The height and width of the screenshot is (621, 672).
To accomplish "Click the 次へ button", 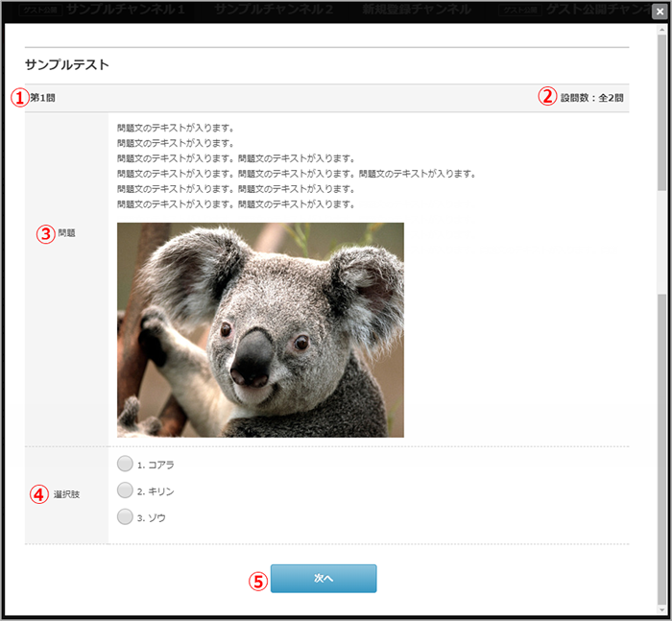I will click(x=324, y=578).
